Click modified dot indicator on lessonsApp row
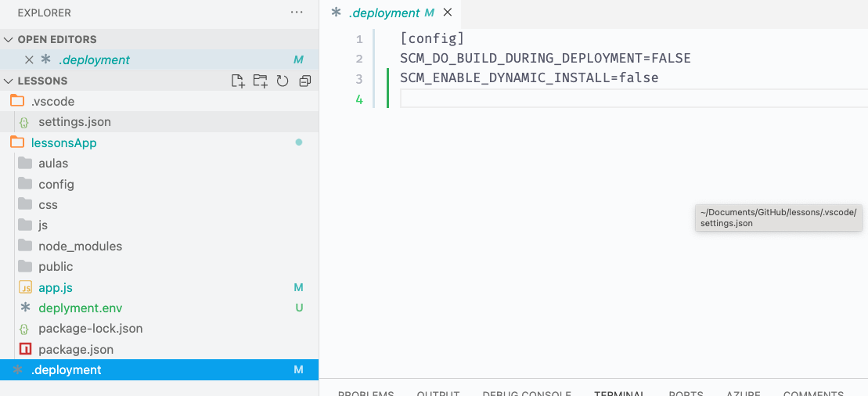This screenshot has height=396, width=868. point(299,142)
